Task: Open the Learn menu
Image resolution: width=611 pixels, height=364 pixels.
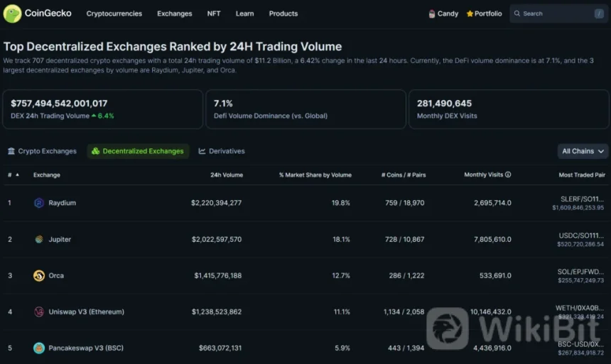Action: pyautogui.click(x=244, y=13)
